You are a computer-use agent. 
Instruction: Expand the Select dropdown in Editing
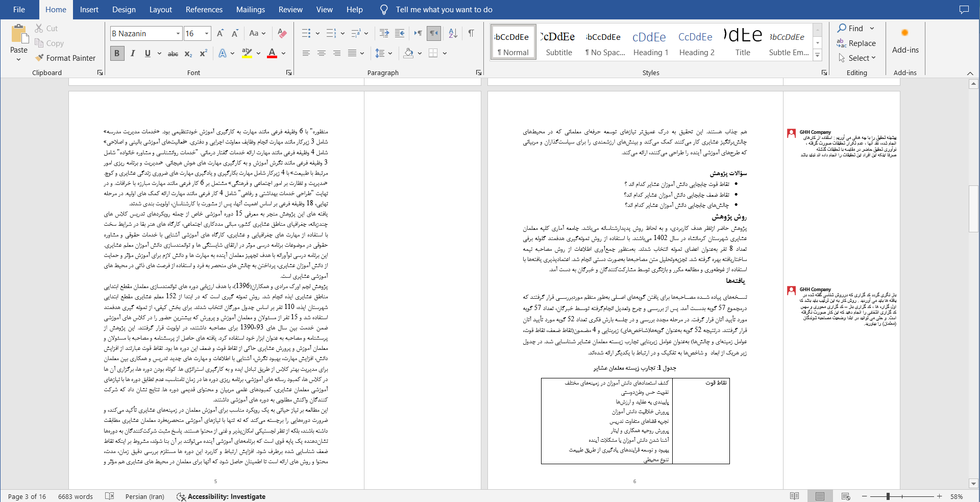pos(873,58)
